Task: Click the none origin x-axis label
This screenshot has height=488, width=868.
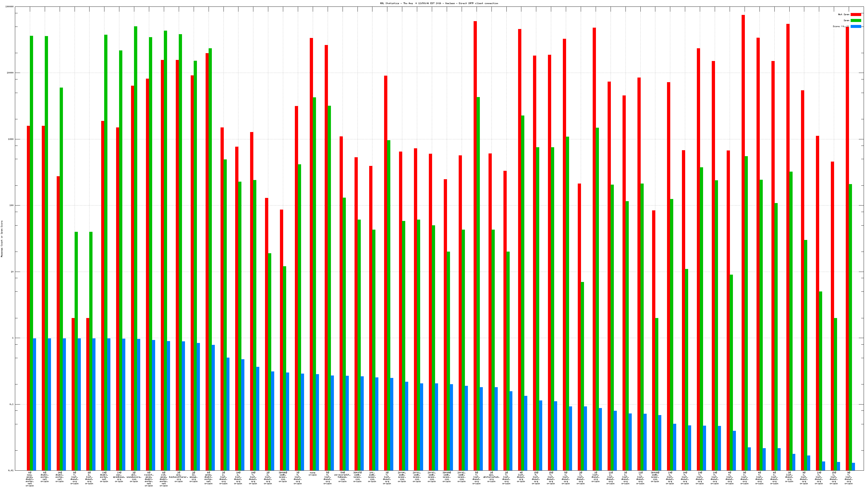Action: [x=313, y=474]
